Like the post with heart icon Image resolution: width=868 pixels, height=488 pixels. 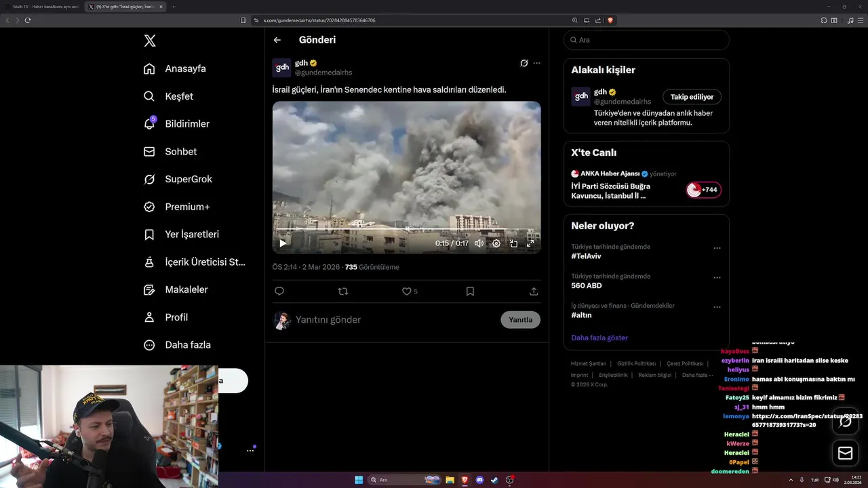coord(406,291)
